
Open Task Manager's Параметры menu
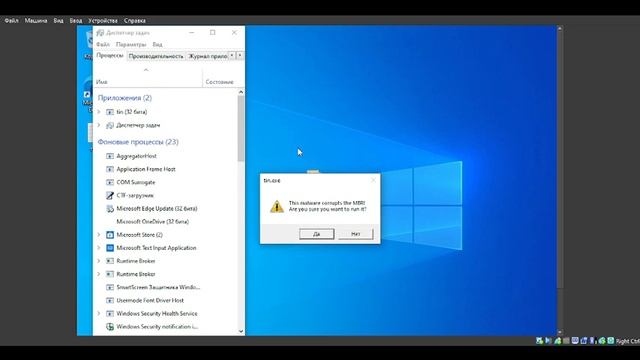point(131,44)
